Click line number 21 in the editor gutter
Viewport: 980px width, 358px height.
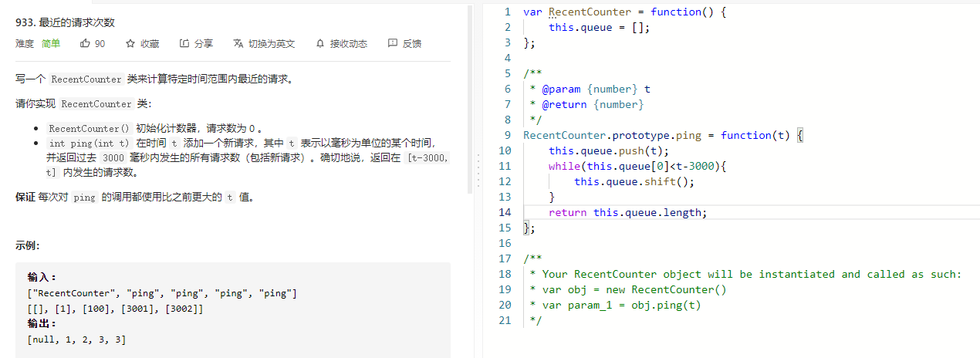[x=505, y=320]
